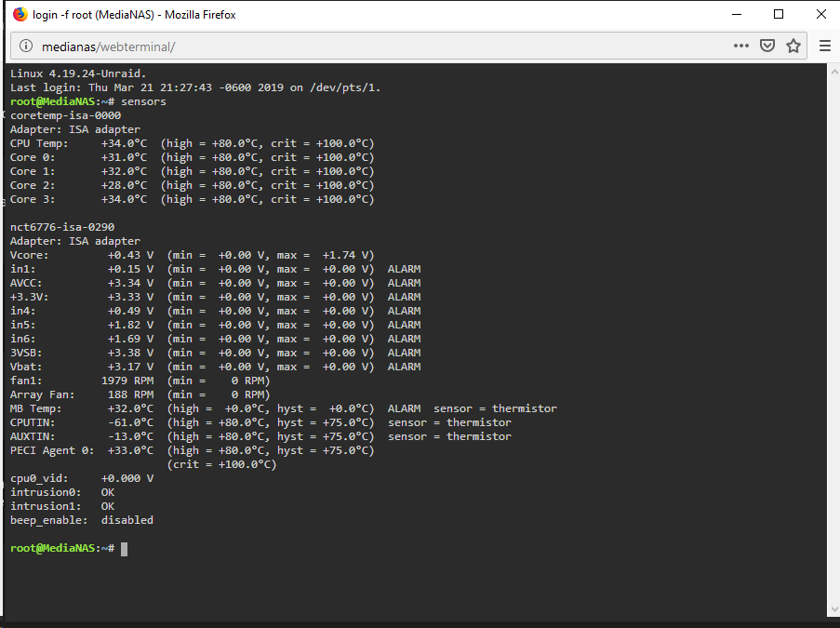
Task: Click the 'Core 1:' label
Action: point(33,171)
